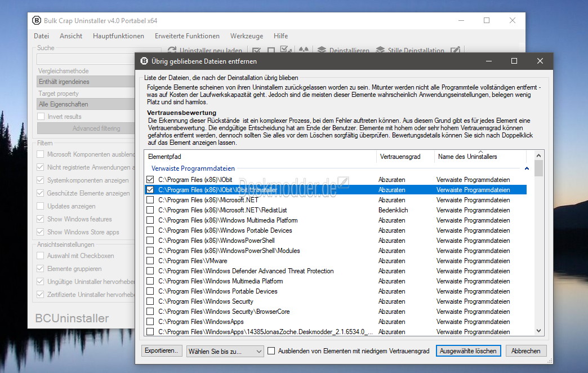
Task: Select the (x86)\Windows Portable Devices row
Action: coord(336,230)
